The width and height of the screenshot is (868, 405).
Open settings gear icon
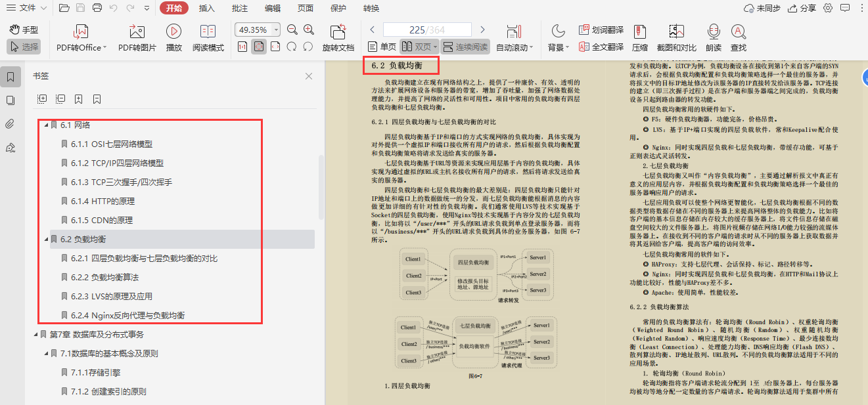(x=828, y=9)
